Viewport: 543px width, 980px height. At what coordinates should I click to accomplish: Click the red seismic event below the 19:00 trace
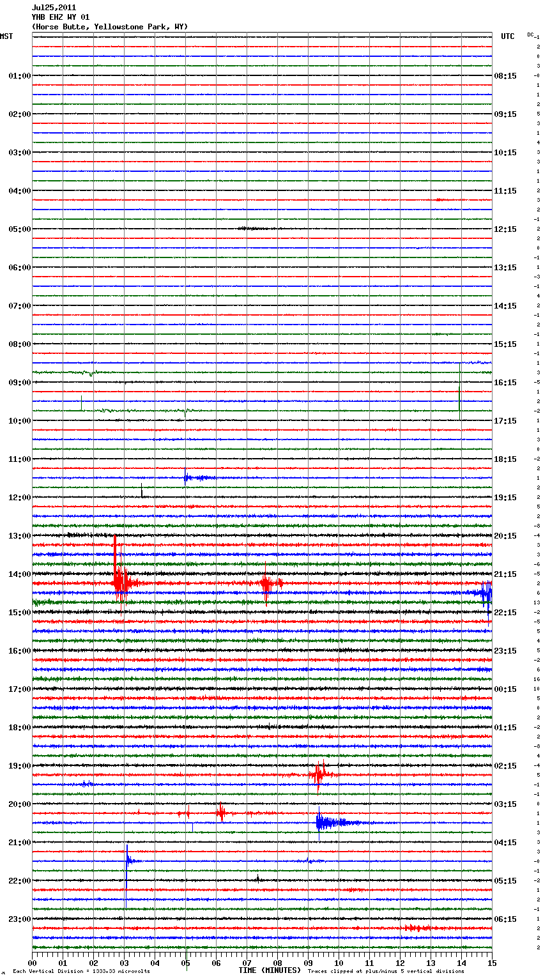pos(319,775)
